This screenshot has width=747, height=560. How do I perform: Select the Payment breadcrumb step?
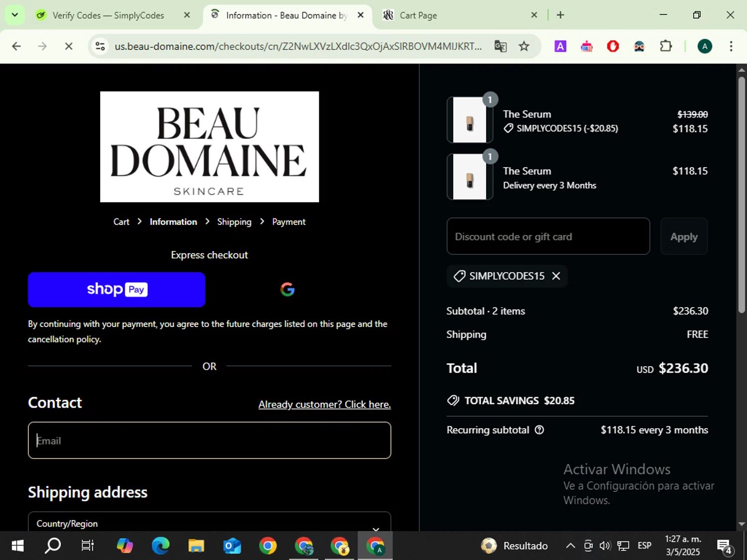[289, 222]
